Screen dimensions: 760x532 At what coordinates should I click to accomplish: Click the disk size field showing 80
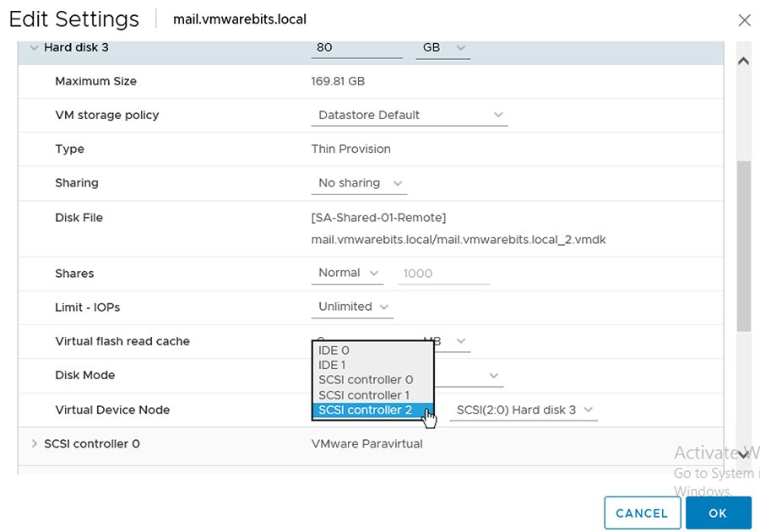pos(356,48)
